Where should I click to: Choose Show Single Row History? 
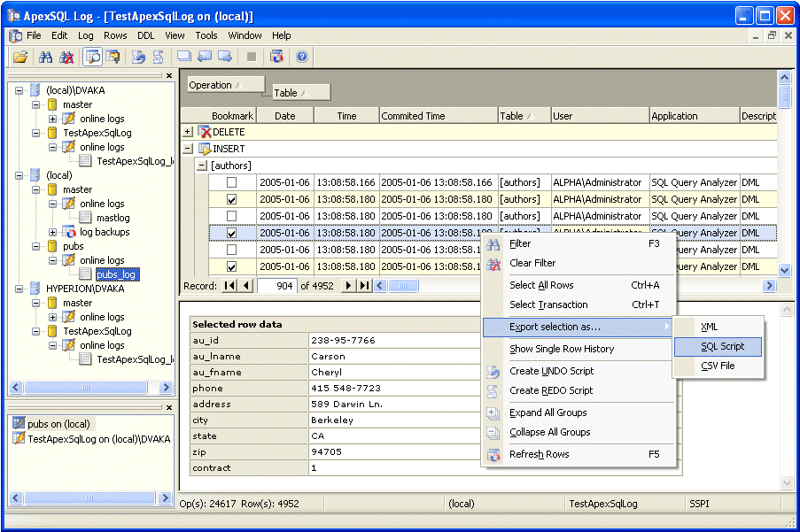click(579, 349)
